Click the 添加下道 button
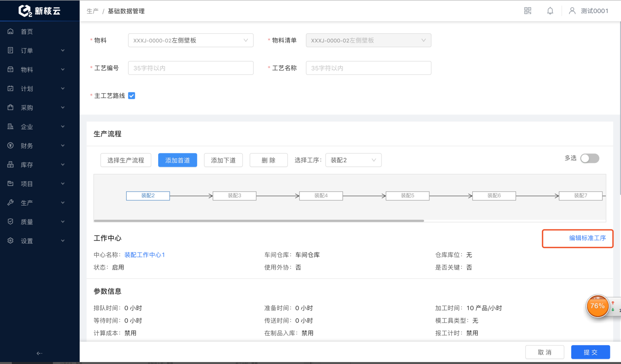The image size is (621, 364). (x=223, y=160)
